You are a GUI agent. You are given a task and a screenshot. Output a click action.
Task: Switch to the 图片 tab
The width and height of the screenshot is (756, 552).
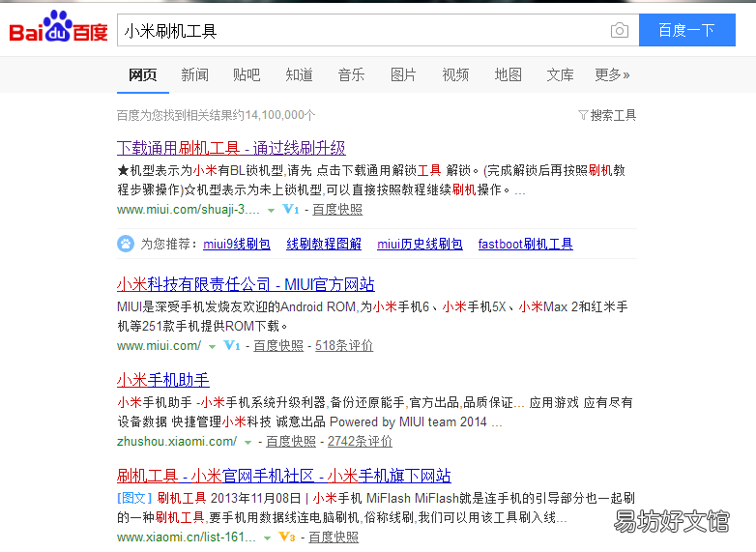tap(403, 75)
